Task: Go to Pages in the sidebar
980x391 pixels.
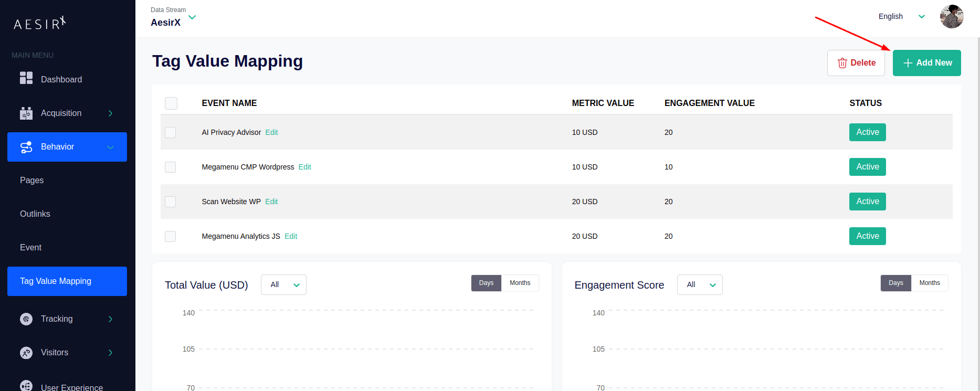Action: coord(32,181)
